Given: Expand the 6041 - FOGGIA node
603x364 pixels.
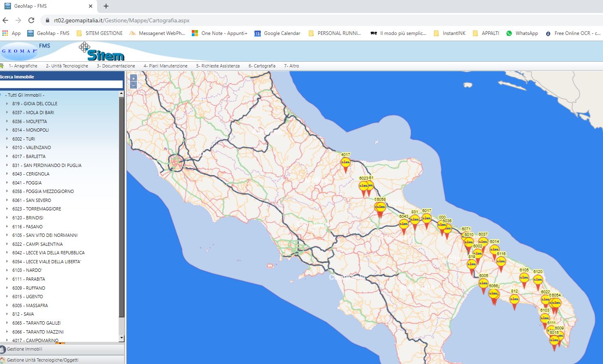Looking at the screenshot, I should [7, 183].
